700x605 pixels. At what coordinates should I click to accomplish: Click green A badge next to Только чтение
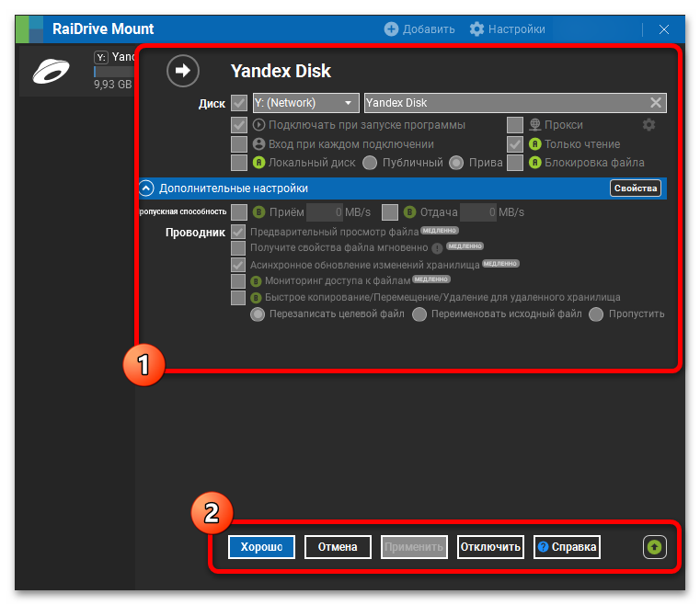[x=534, y=144]
